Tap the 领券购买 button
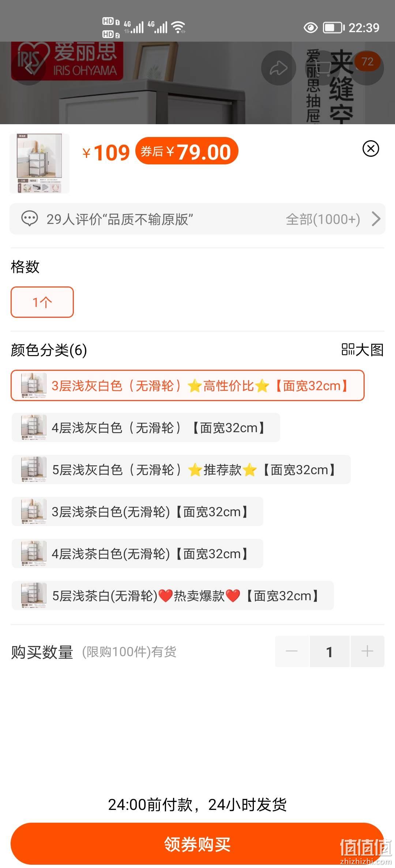395x868 pixels. [x=197, y=844]
